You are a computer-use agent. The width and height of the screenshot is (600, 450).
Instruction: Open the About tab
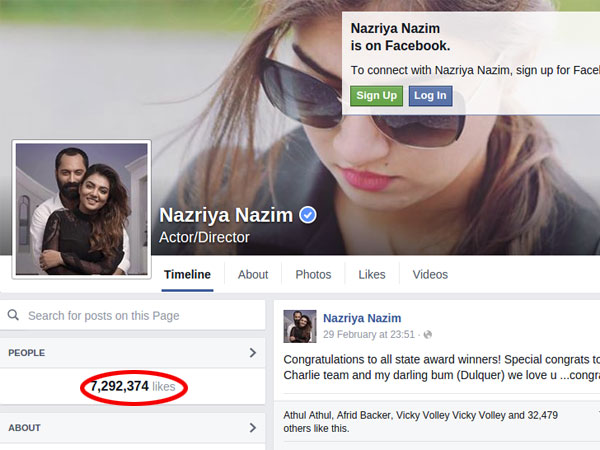[253, 275]
